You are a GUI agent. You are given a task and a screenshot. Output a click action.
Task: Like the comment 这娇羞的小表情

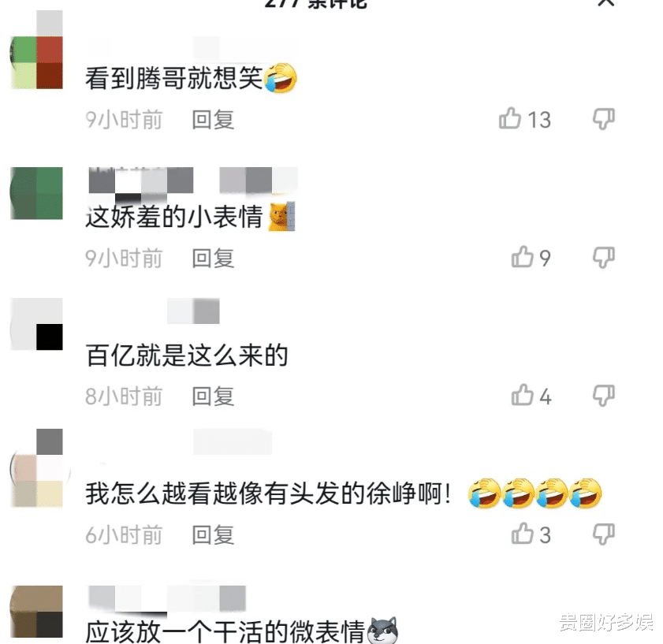pos(522,257)
